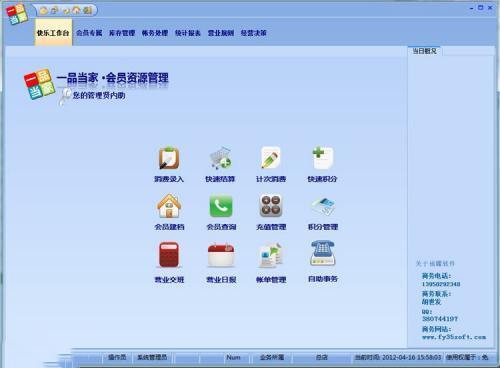The width and height of the screenshot is (500, 368).
Task: Click the 一品当家·会员资源管理 title text
Action: 112,78
